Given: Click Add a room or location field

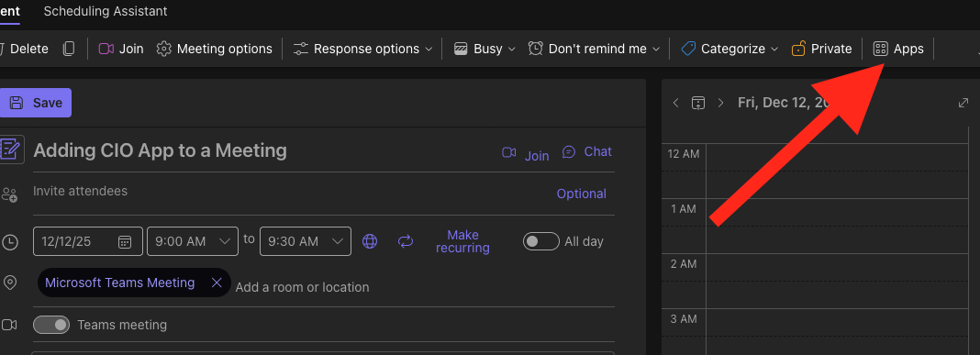Looking at the screenshot, I should coord(302,287).
